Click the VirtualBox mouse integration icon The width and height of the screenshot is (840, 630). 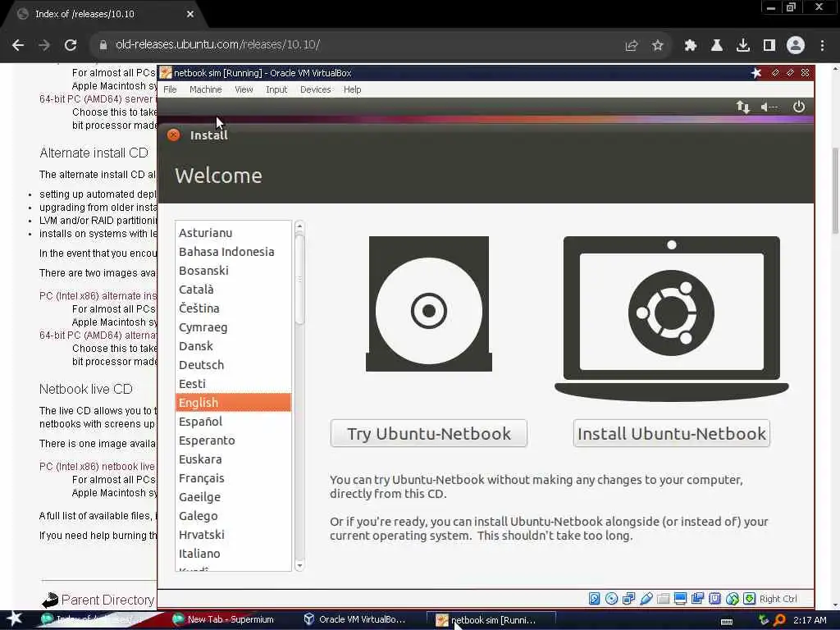733,598
